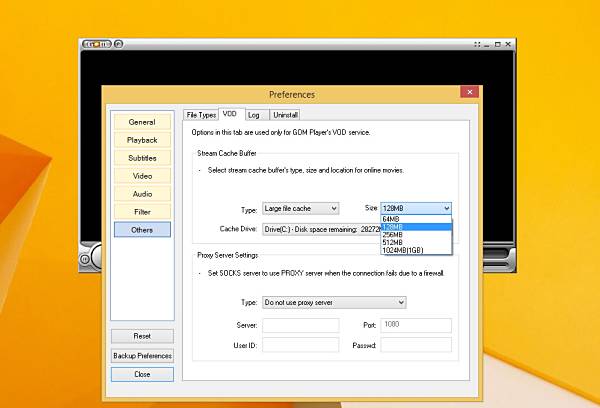The width and height of the screenshot is (600, 408).
Task: Choose 256MB from the Size list
Action: (x=416, y=235)
